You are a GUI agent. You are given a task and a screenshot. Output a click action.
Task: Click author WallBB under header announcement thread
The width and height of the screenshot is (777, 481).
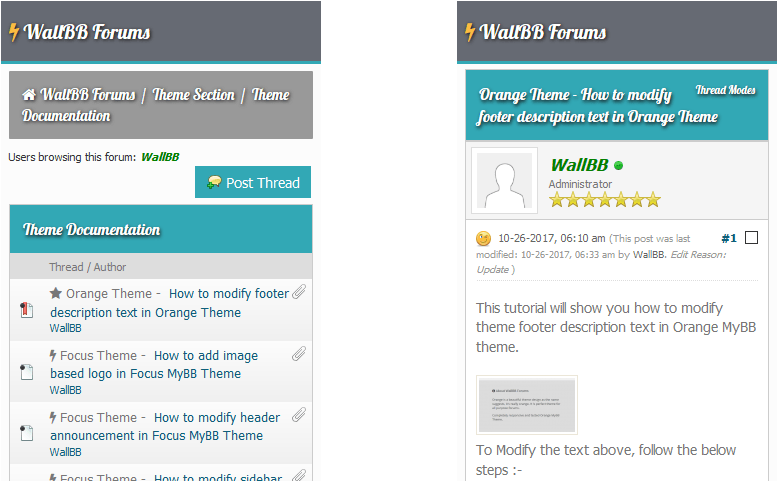[65, 452]
